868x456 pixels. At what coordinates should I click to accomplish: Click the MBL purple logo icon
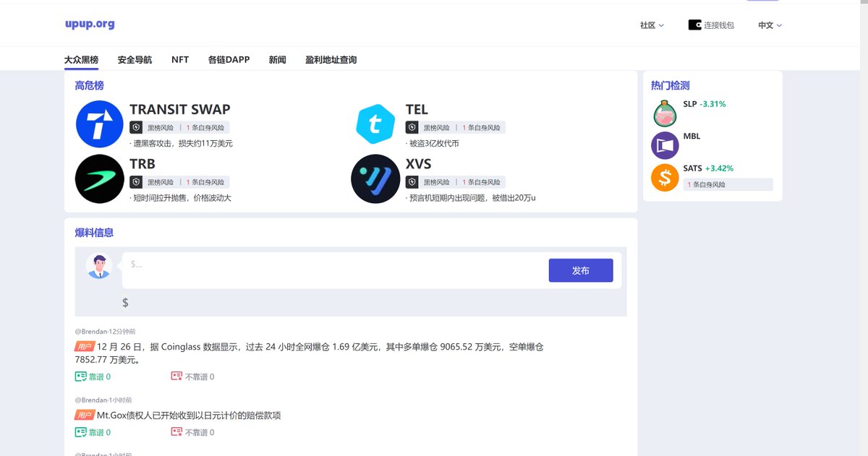665,145
